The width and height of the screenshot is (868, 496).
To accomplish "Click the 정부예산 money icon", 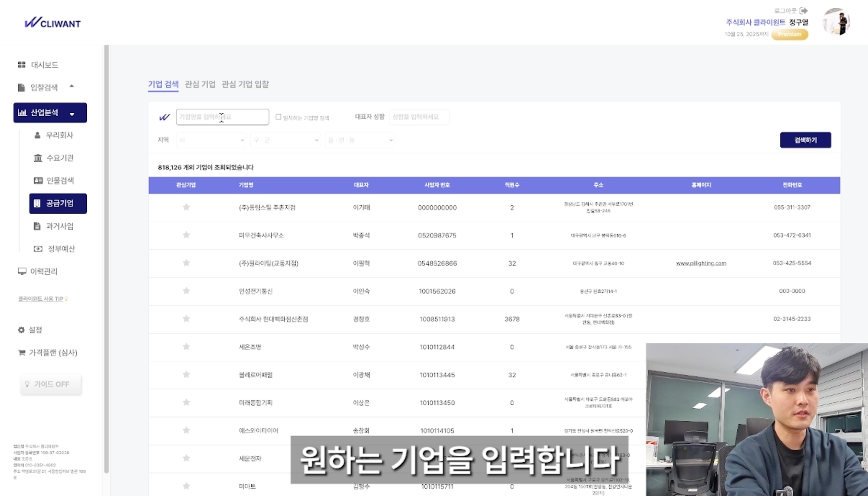I will pos(38,249).
